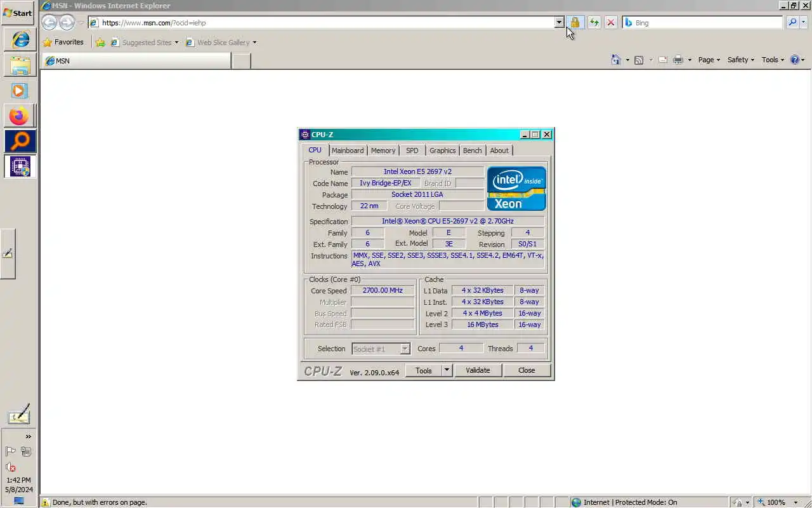This screenshot has height=508, width=812.
Task: Select the MSN browser tab
Action: (136, 61)
